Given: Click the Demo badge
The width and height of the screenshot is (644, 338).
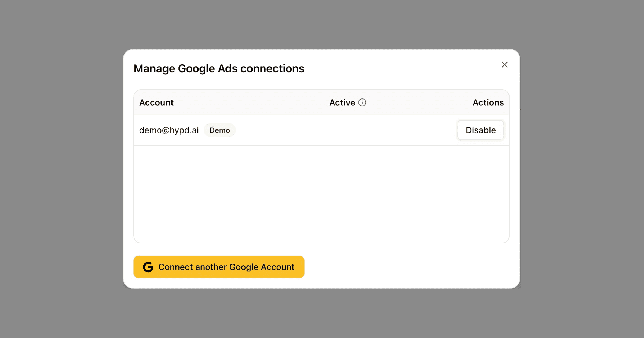Looking at the screenshot, I should [220, 130].
